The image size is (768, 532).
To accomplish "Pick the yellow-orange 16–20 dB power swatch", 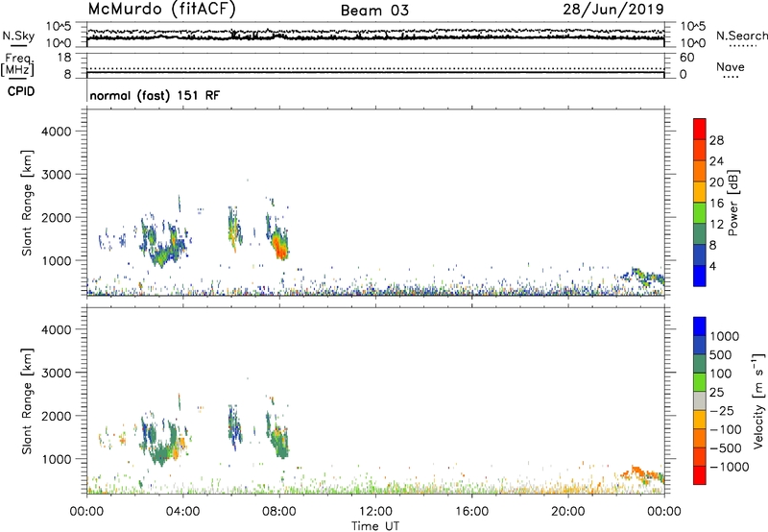I will tap(700, 192).
